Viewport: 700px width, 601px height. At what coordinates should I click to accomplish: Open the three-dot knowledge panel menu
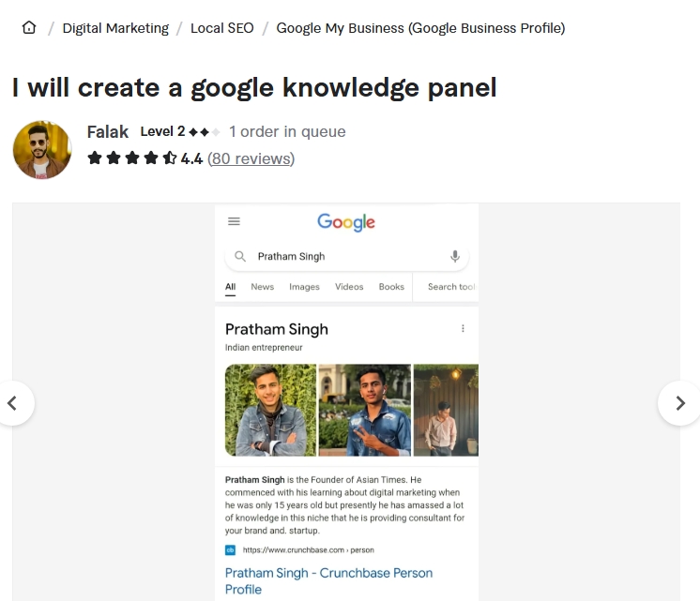click(463, 328)
